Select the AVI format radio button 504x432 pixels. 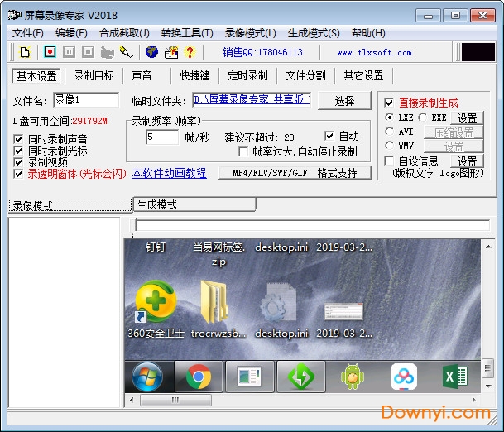[x=390, y=132]
